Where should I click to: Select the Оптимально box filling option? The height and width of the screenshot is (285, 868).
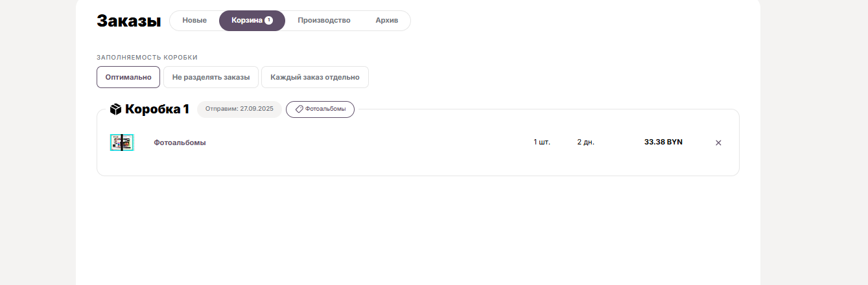pos(128,77)
